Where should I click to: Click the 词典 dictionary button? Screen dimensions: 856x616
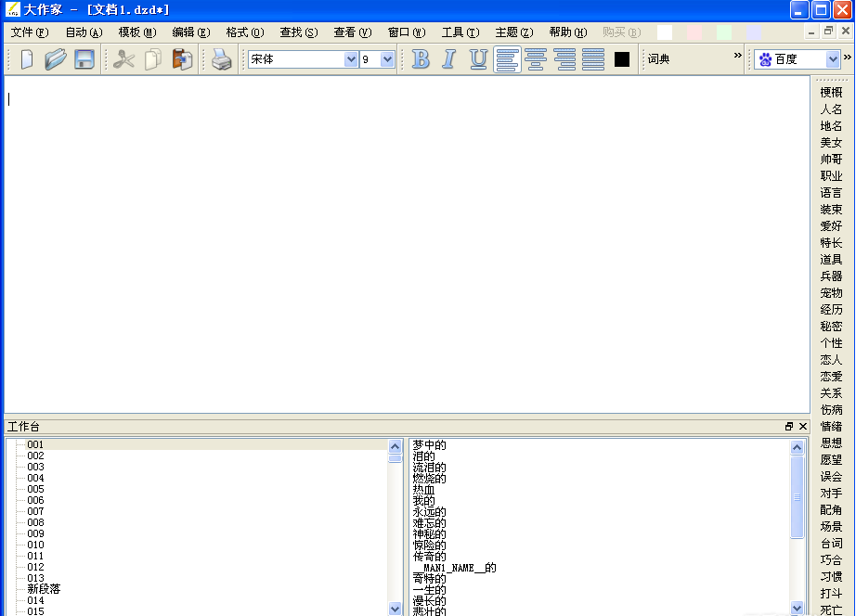click(x=658, y=58)
